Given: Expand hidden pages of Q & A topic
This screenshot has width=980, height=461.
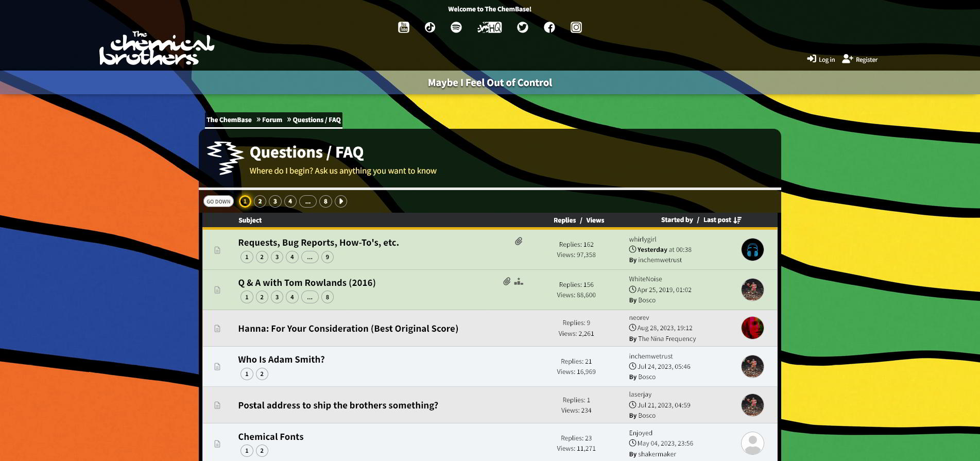Looking at the screenshot, I should (310, 297).
